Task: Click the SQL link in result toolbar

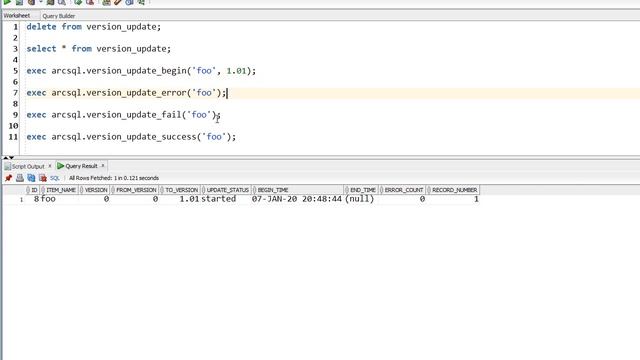Action: click(55, 178)
